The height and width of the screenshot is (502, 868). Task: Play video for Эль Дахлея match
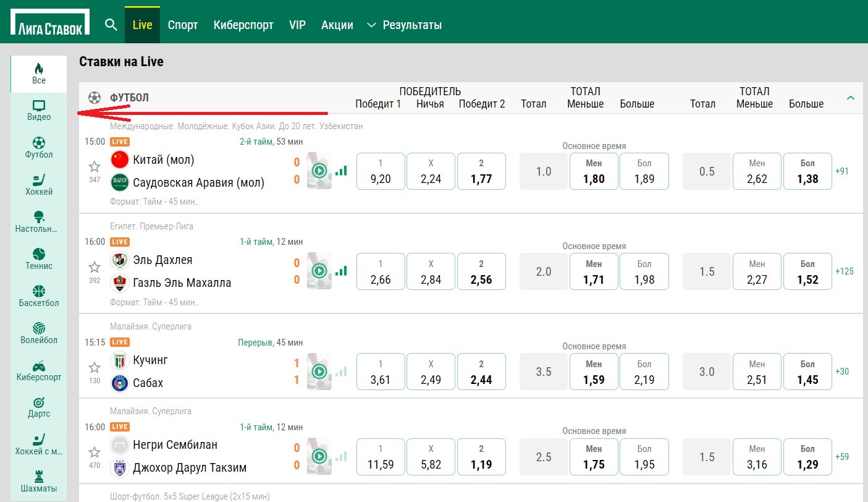[319, 271]
